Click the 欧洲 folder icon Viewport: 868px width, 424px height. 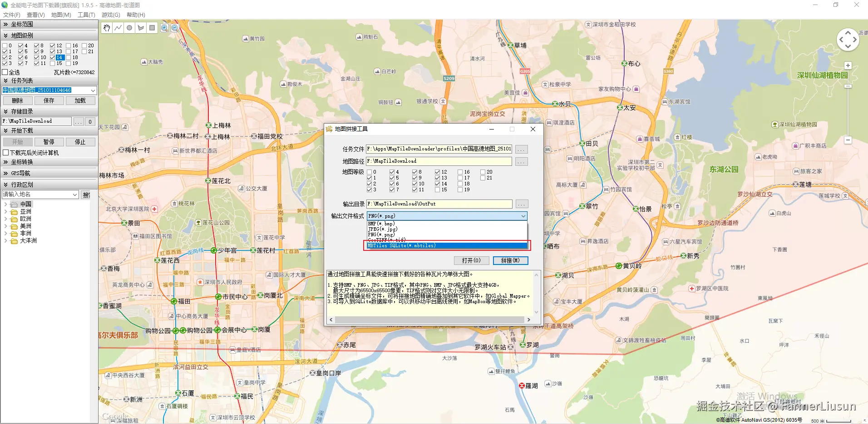14,219
